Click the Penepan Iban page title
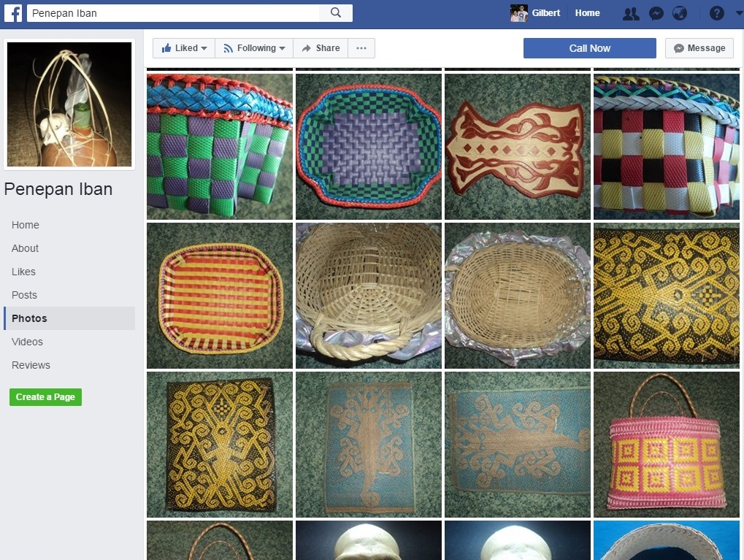744x560 pixels. pos(58,189)
